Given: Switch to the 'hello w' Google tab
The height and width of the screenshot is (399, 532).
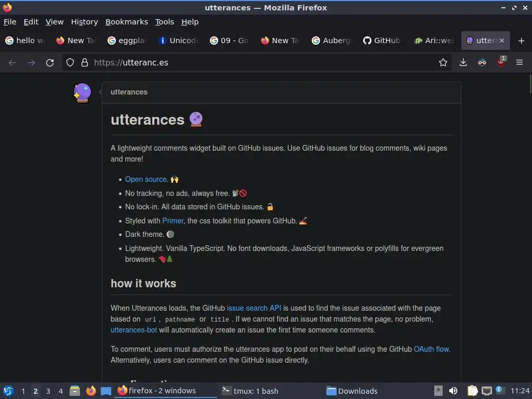Looking at the screenshot, I should tap(26, 41).
